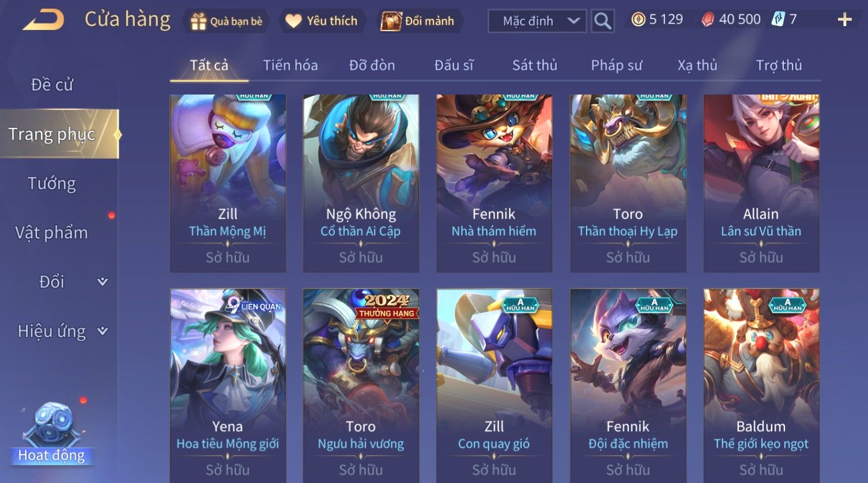Open the Mặc định sort dropdown
The image size is (868, 483).
pos(537,21)
